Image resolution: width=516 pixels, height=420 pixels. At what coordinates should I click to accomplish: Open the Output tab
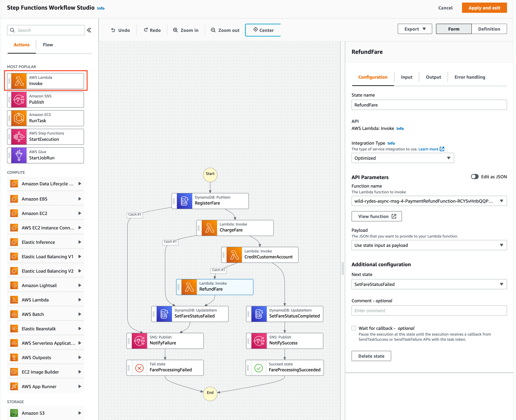(433, 77)
